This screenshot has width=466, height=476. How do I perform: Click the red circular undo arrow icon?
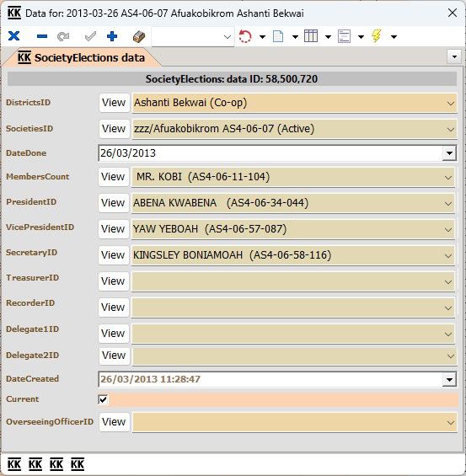click(x=245, y=36)
